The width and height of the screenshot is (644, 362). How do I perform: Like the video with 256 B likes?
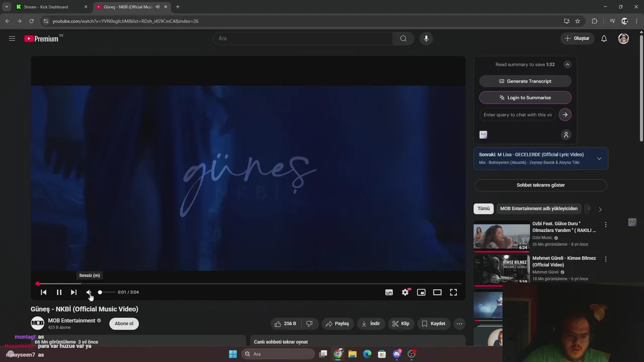[x=285, y=323]
